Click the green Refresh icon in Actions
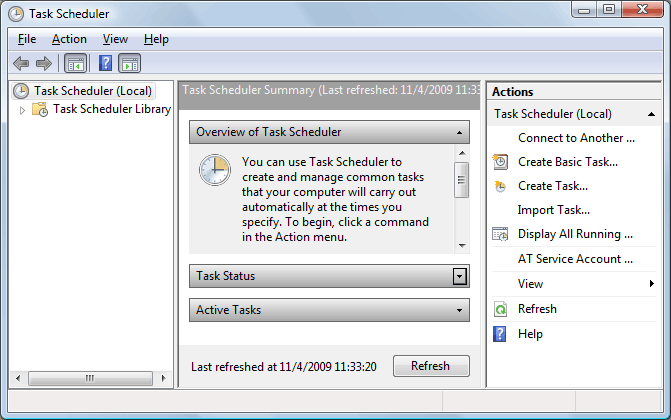The width and height of the screenshot is (671, 420). tap(500, 309)
